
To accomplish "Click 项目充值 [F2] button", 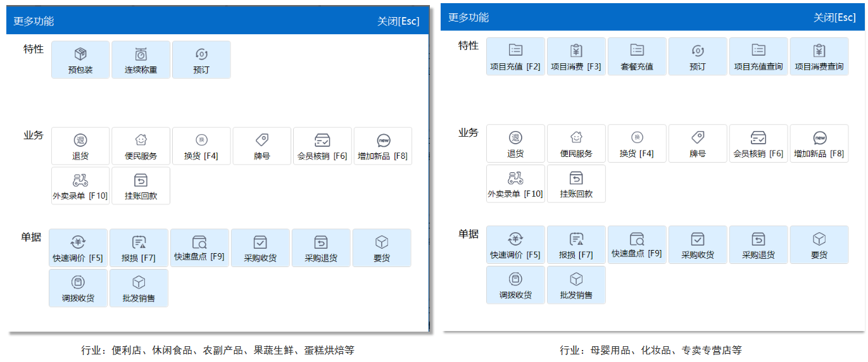I will click(x=515, y=56).
